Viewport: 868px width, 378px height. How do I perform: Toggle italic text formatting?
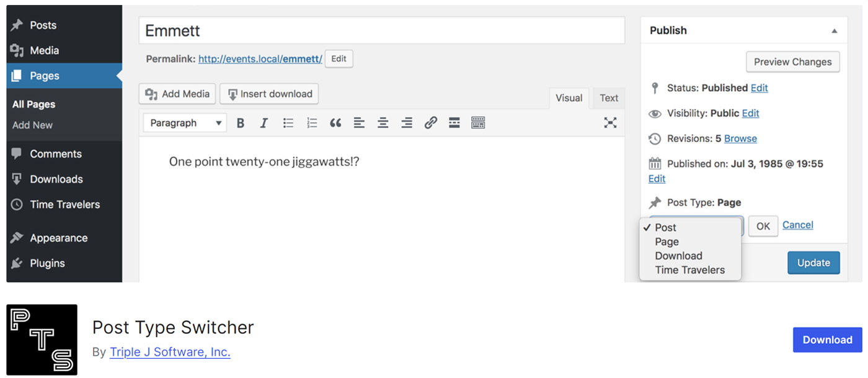coord(263,123)
